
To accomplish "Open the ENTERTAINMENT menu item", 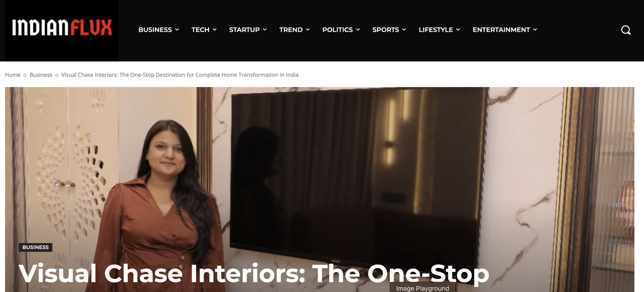I will click(501, 30).
